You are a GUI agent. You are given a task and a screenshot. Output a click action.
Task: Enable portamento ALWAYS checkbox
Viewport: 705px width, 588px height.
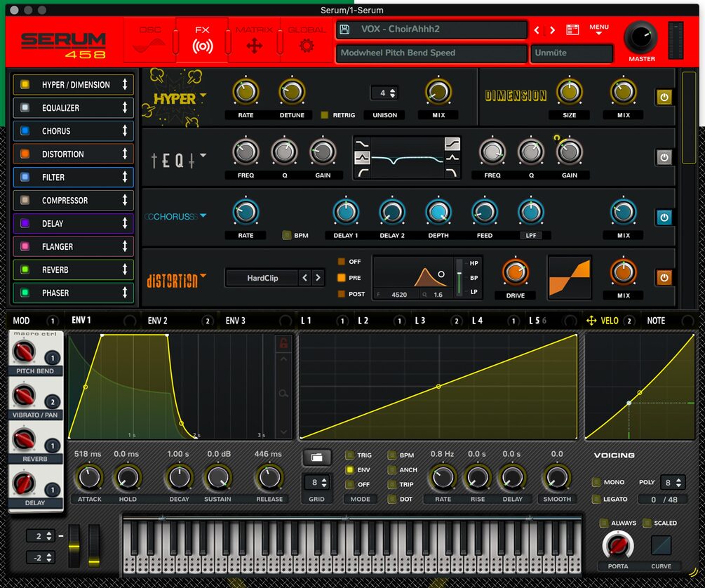coord(604,523)
